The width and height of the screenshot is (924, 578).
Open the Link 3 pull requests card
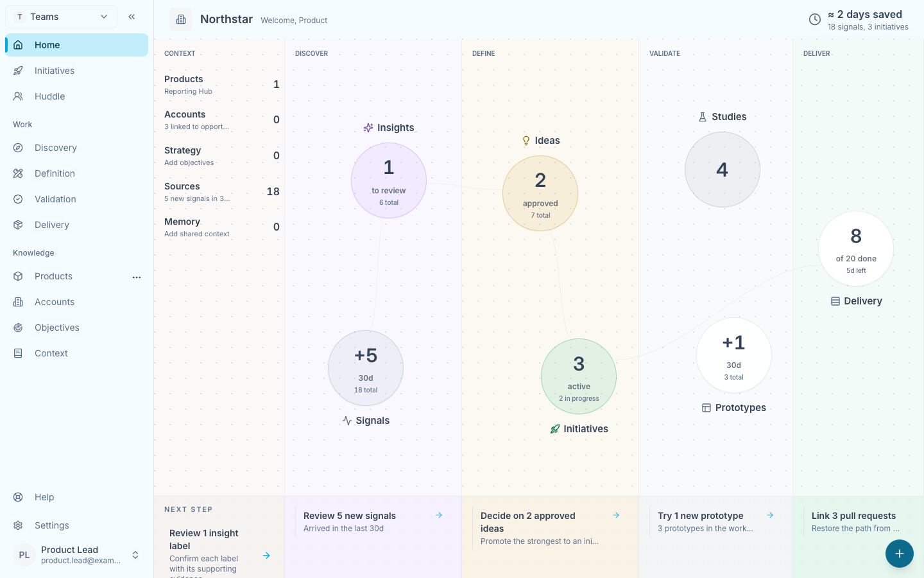(860, 522)
